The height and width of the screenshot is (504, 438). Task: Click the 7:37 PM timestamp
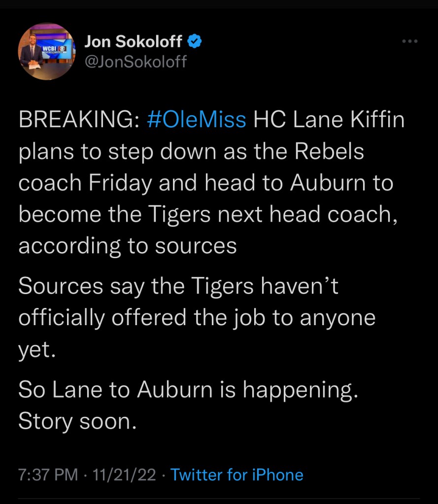click(48, 474)
